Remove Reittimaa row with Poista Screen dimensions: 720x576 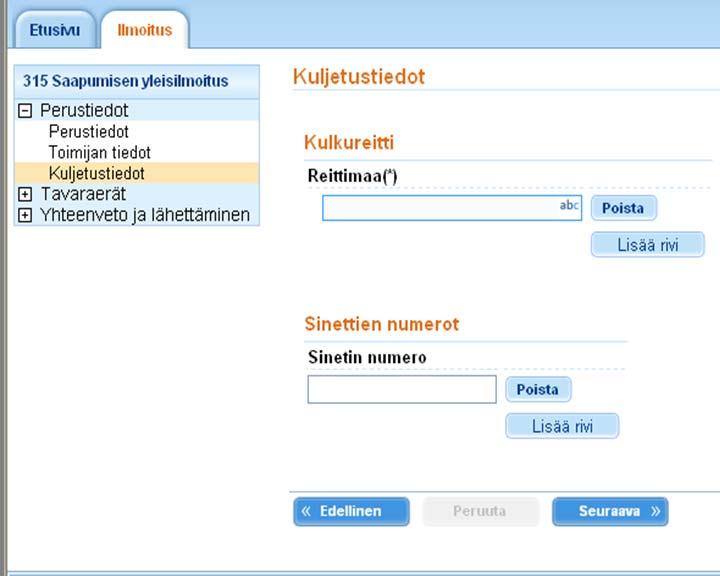[x=624, y=208]
